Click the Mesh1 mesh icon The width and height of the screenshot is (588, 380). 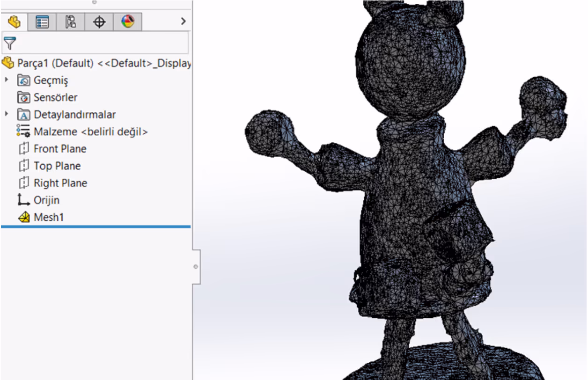24,217
